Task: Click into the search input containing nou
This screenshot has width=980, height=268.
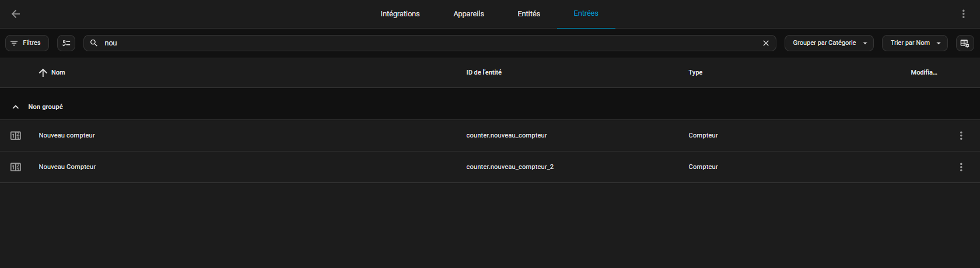Action: coord(408,43)
